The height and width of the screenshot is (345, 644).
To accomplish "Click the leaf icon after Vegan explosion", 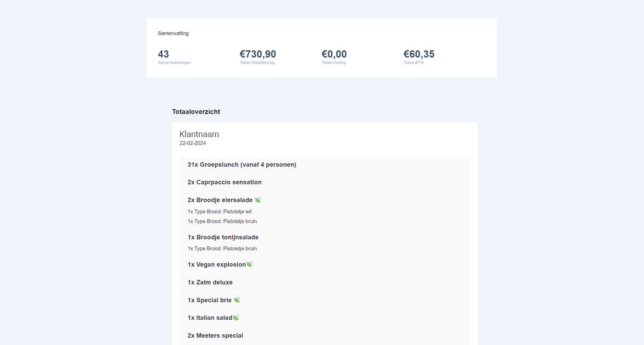I will coord(249,264).
